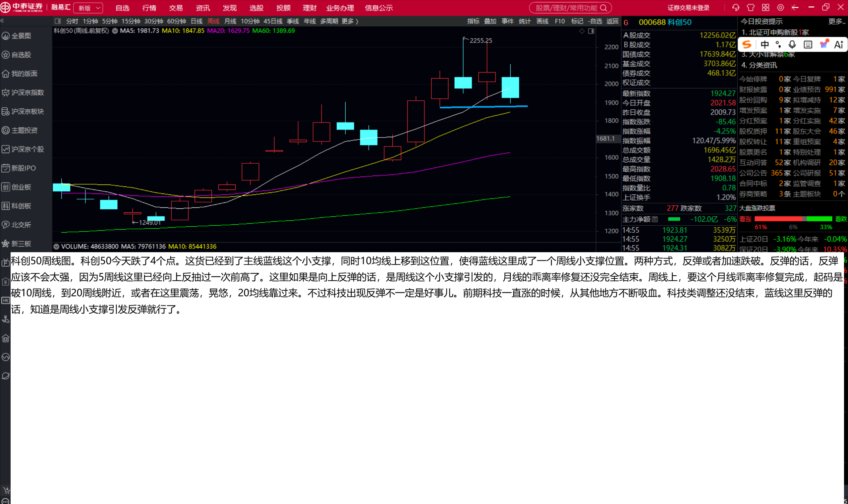Expand the 更多 periods chevron
This screenshot has height=504, width=848.
(x=350, y=22)
